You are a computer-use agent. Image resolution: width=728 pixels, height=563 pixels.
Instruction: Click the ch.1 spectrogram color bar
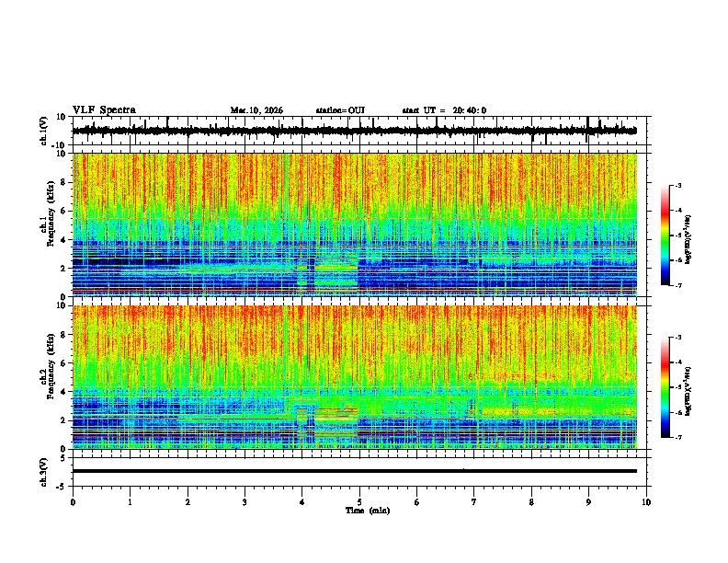tap(665, 236)
